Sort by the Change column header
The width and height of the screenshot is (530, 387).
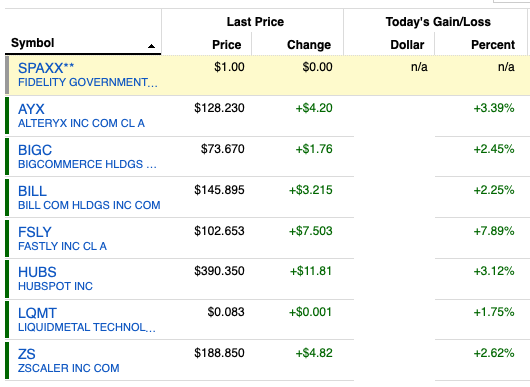(x=309, y=45)
